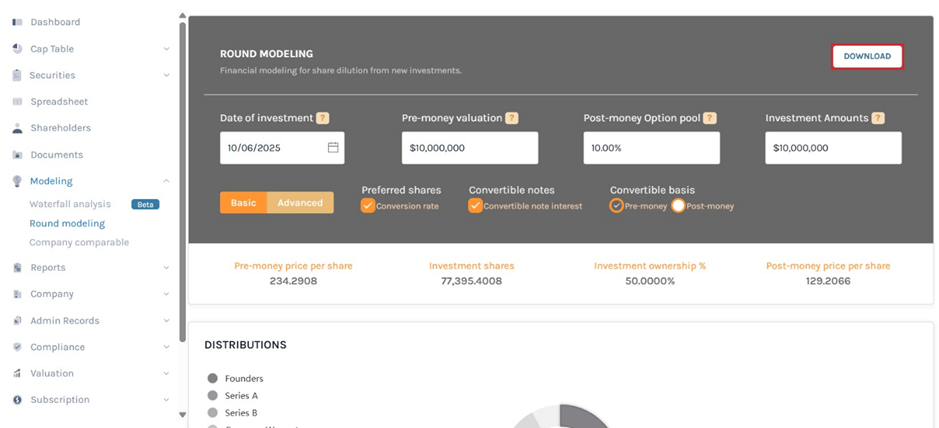939x428 pixels.
Task: Switch to the Advanced modeling tab
Action: [x=300, y=203]
